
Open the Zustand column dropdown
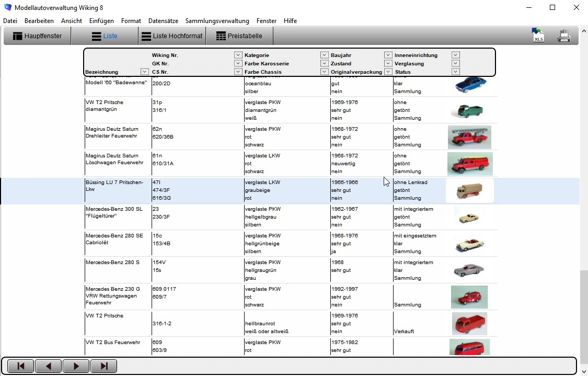pyautogui.click(x=388, y=63)
